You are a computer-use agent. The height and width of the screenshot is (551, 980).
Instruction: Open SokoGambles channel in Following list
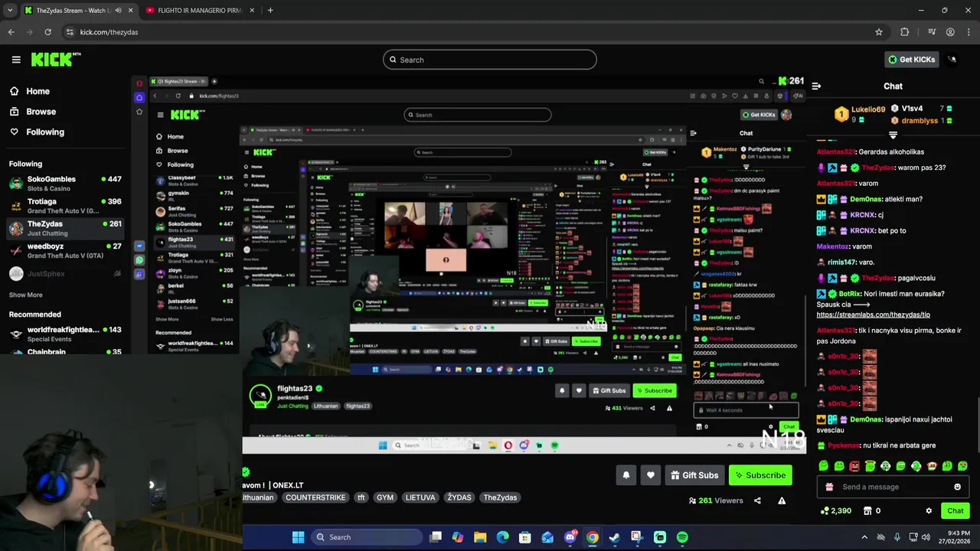(65, 183)
